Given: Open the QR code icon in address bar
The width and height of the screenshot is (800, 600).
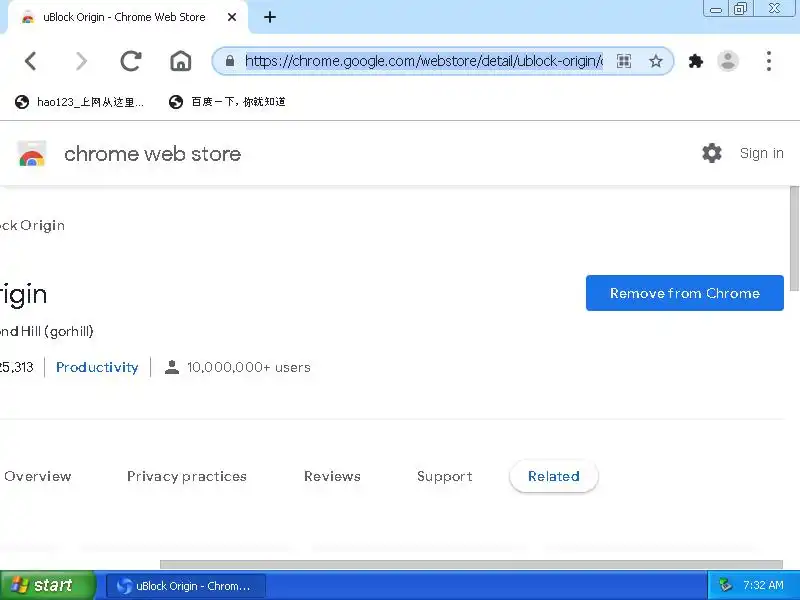Looking at the screenshot, I should [x=624, y=61].
